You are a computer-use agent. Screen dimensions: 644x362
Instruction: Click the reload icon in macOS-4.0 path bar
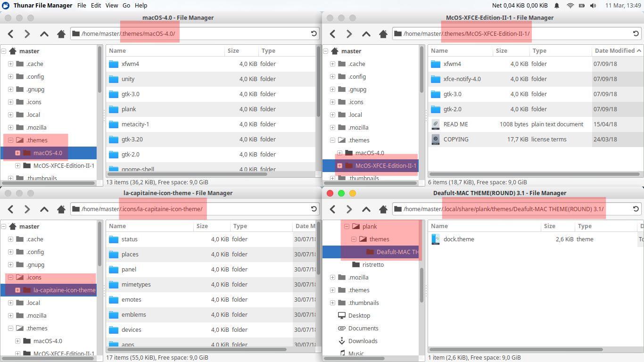(x=314, y=33)
